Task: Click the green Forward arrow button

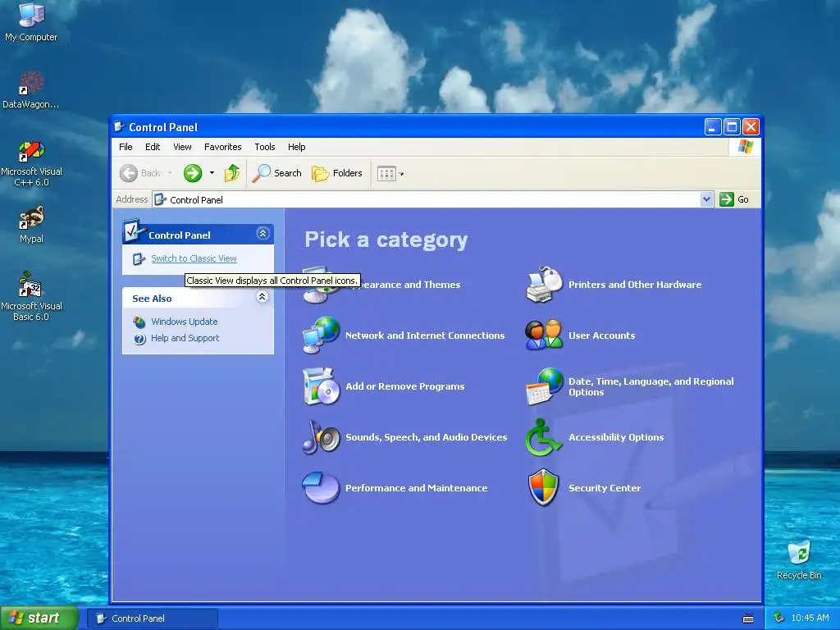Action: coord(192,173)
